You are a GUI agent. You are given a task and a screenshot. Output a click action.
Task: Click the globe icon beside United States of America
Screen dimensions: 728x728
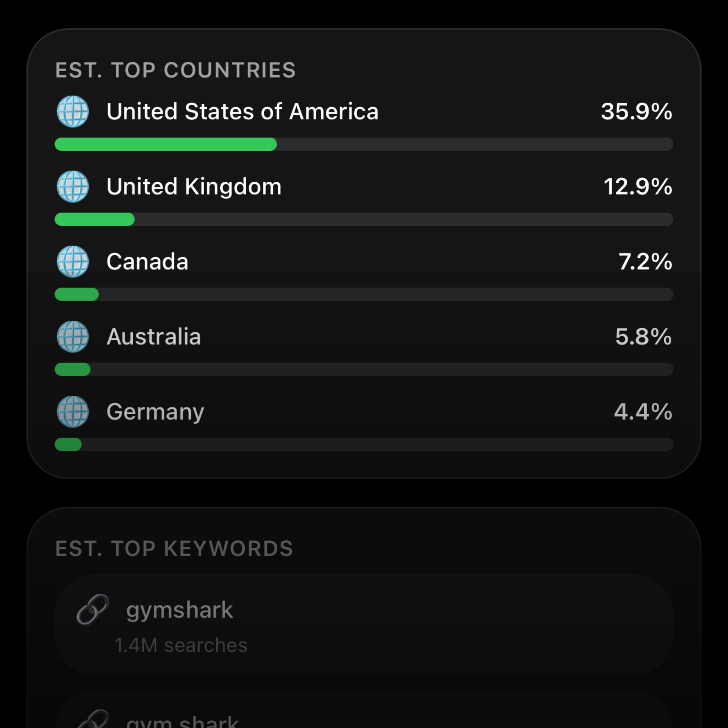pyautogui.click(x=73, y=111)
